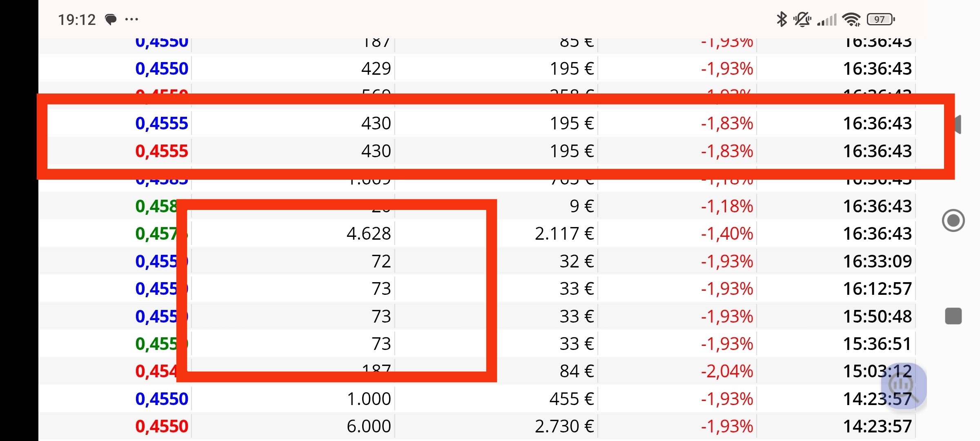This screenshot has width=980, height=441.
Task: Tap the -1,40% change value
Action: point(727,234)
